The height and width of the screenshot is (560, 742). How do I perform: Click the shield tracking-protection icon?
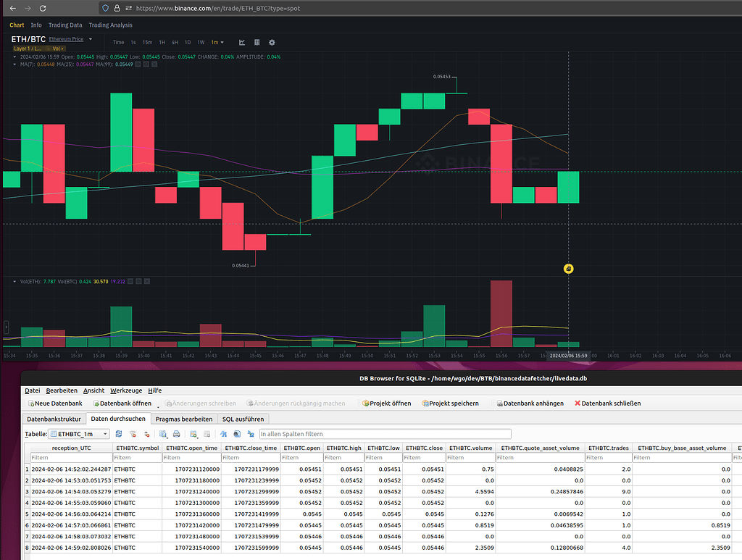[106, 8]
